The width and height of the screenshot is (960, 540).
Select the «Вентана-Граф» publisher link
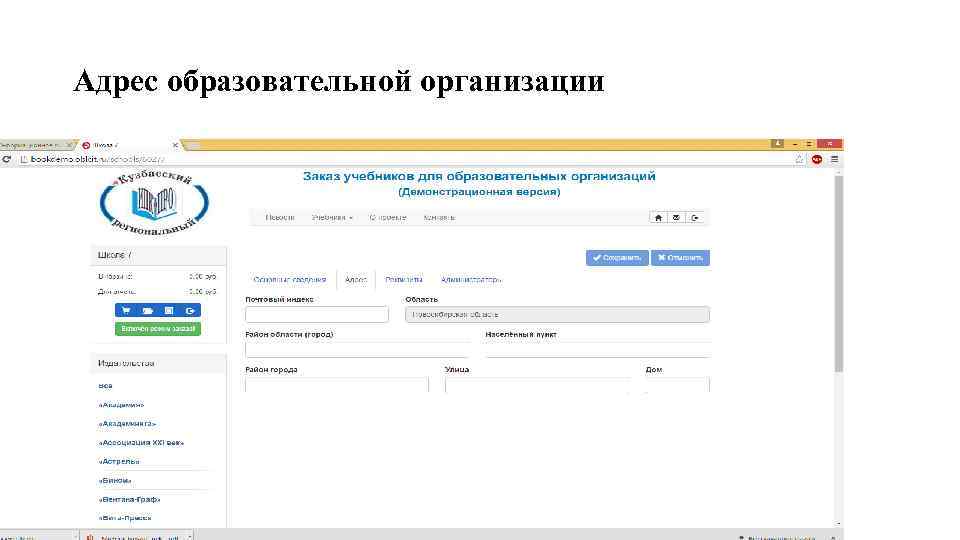click(129, 500)
